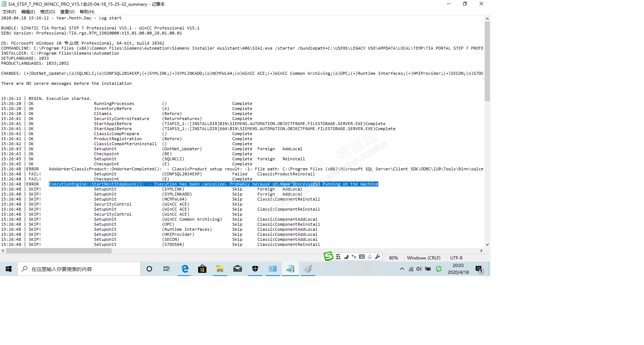
Task: Click the Sogou S logo on the IME bar
Action: 328,256
